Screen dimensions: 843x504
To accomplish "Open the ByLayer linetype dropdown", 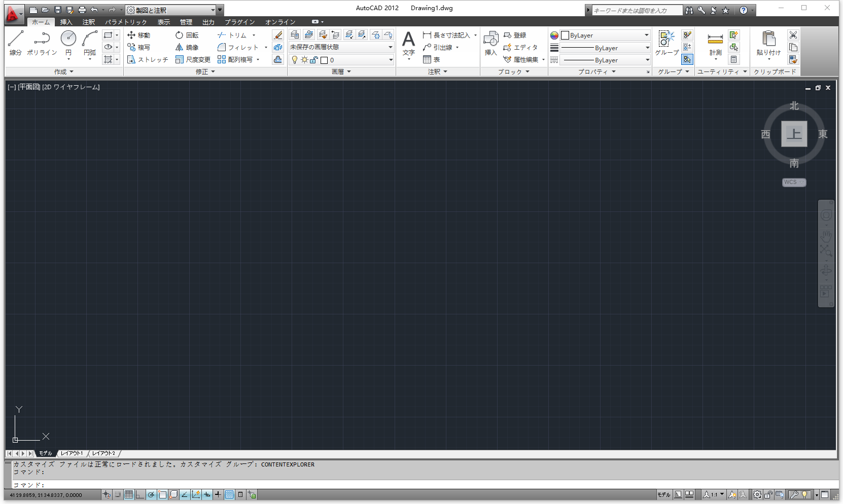I will (606, 60).
